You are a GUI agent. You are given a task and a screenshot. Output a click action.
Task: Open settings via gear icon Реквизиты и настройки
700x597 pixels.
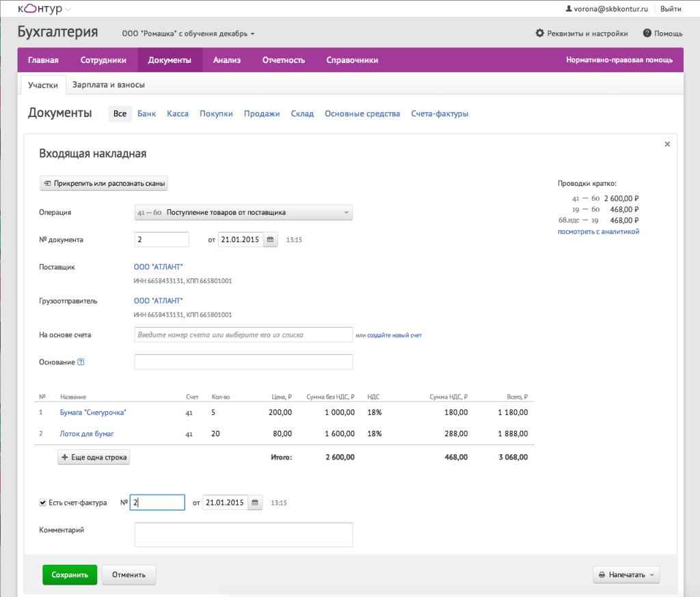[539, 33]
